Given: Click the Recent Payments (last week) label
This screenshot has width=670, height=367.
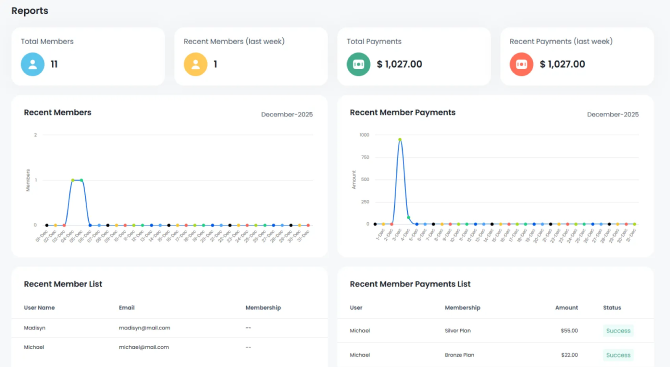Looking at the screenshot, I should click(561, 41).
